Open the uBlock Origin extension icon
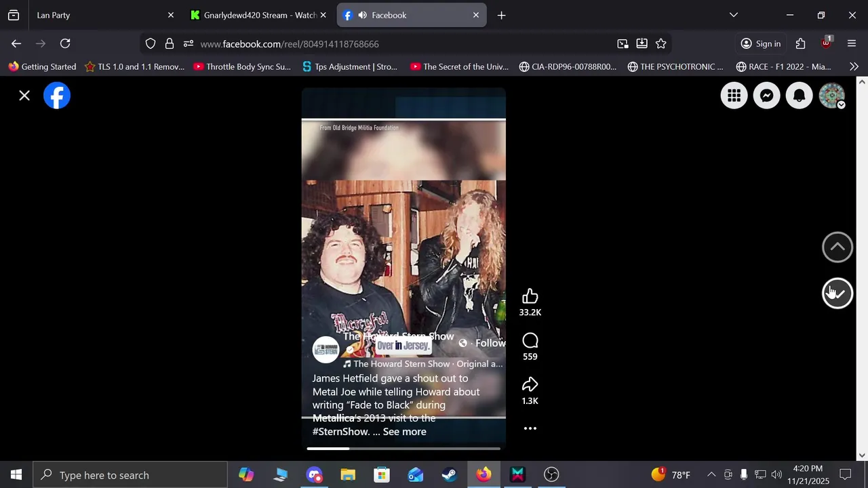The image size is (868, 488). pos(826,43)
